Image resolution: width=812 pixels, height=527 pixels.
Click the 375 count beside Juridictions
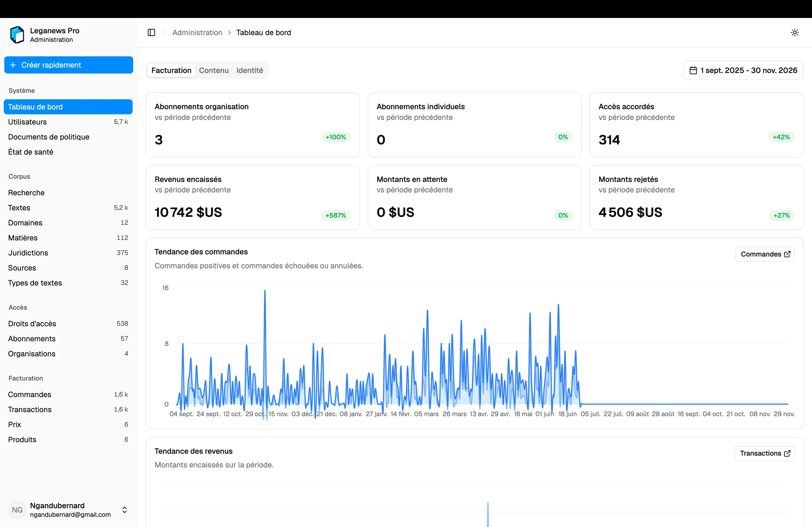click(x=122, y=252)
